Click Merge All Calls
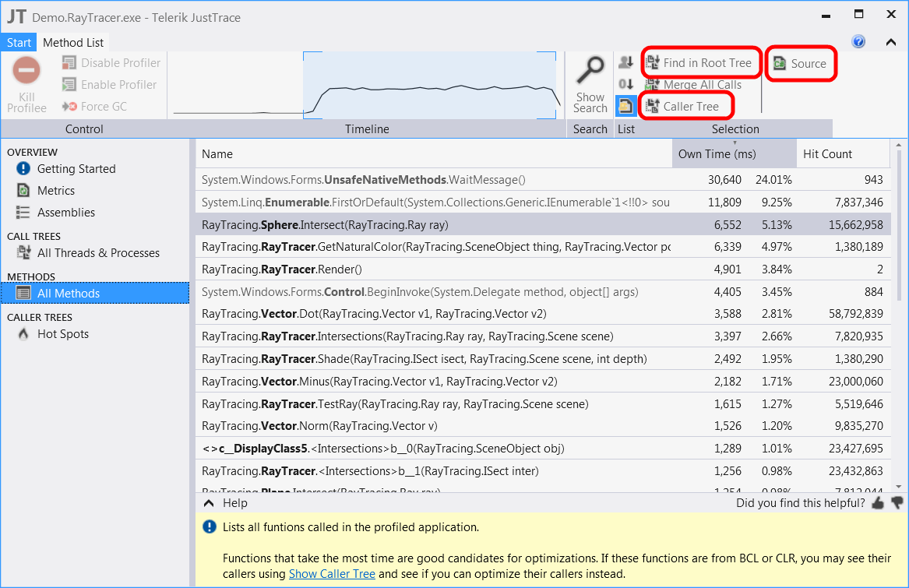The width and height of the screenshot is (909, 588). point(694,85)
